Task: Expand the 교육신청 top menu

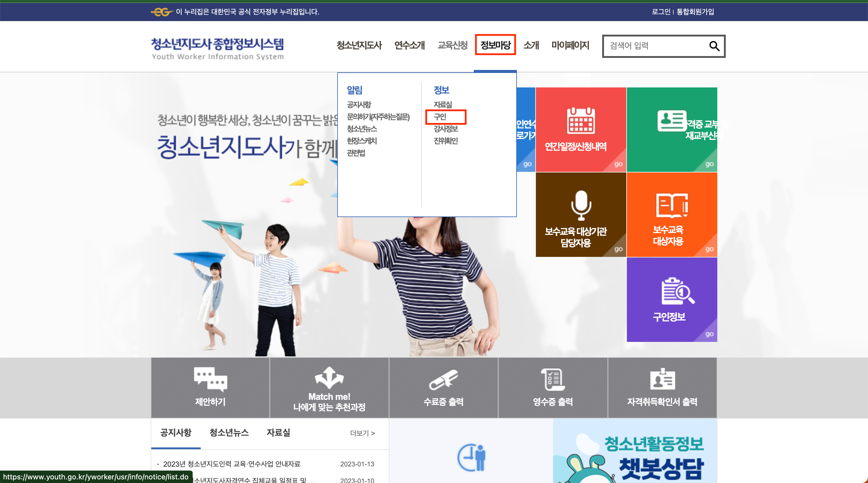Action: tap(452, 45)
